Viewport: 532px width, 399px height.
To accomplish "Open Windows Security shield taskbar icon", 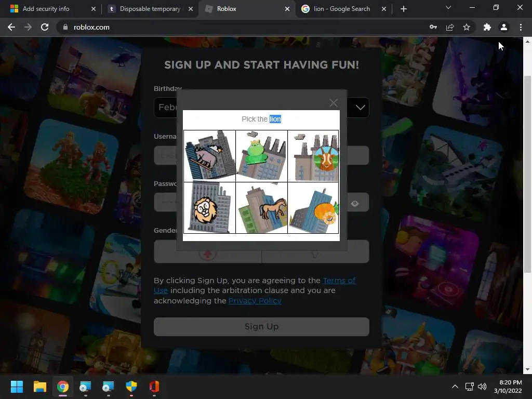I will click(x=131, y=387).
